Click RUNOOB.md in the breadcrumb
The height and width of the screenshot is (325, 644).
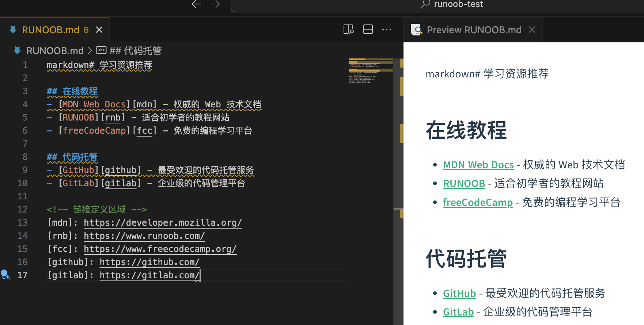pyautogui.click(x=55, y=50)
